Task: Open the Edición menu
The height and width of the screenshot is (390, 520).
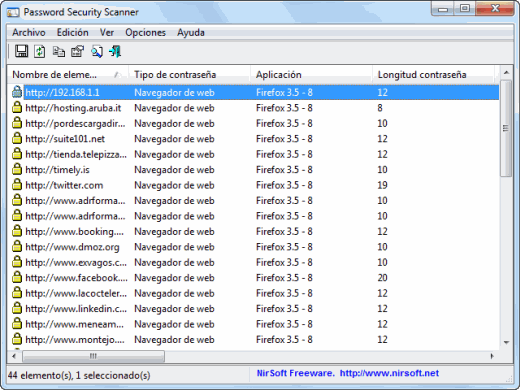Action: (x=73, y=32)
